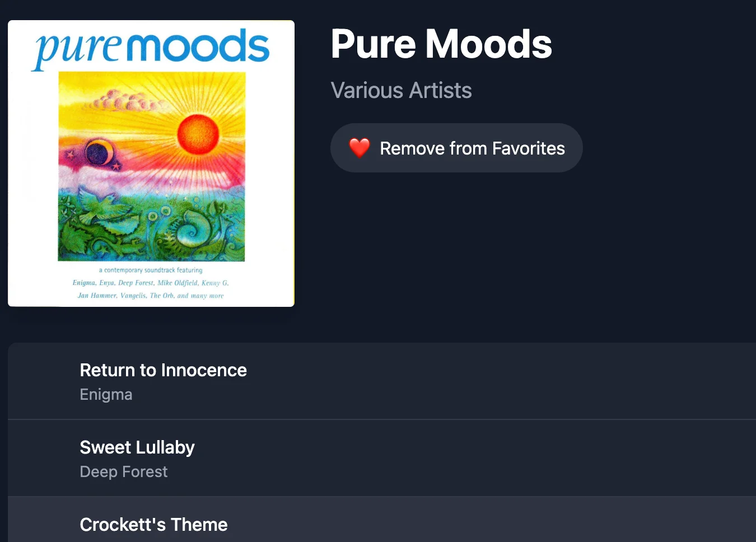Click the contemporary soundtrack featuring text on the cover
The width and height of the screenshot is (756, 542).
click(x=151, y=270)
